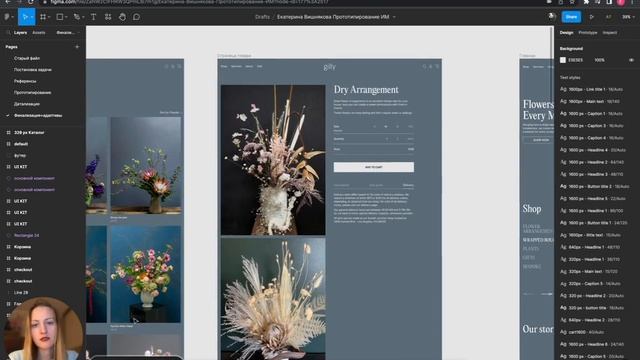This screenshot has height=360, width=640.
Task: Click the search icon in layers panel
Action: tap(9, 33)
